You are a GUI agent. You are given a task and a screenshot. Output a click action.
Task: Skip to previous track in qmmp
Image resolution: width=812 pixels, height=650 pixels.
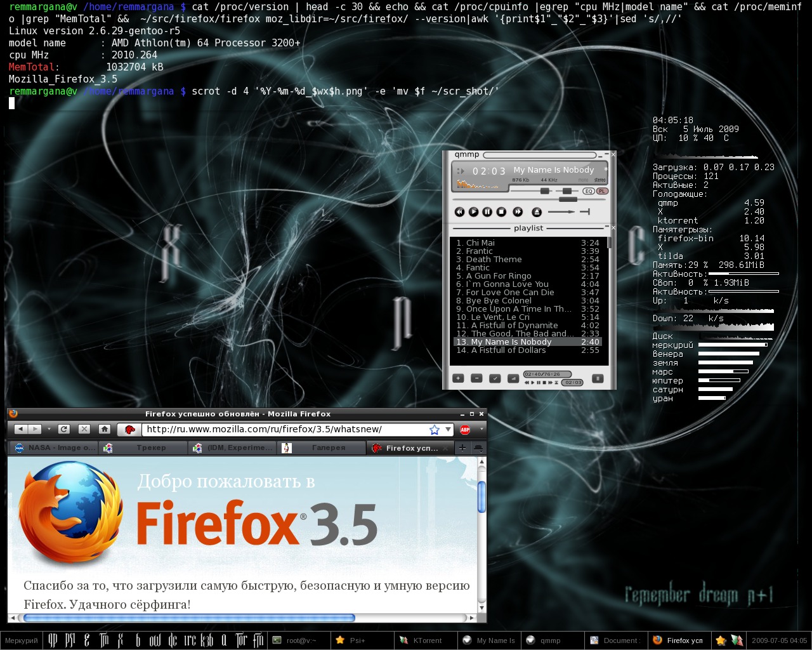[x=460, y=212]
